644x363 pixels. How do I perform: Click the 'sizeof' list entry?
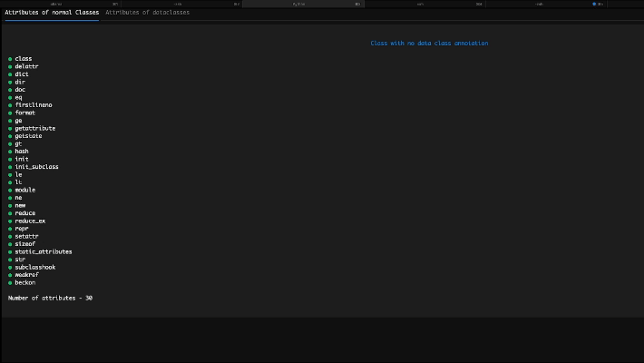(24, 244)
